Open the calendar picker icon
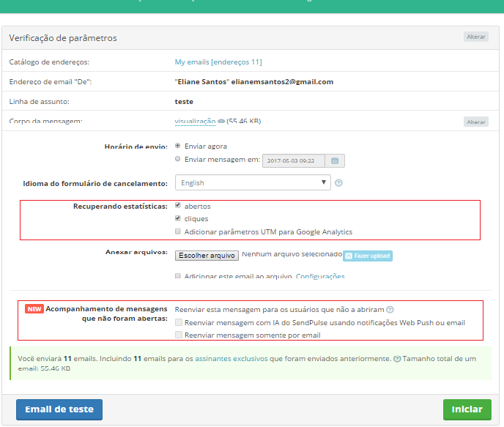The width and height of the screenshot is (504, 427). coord(335,160)
